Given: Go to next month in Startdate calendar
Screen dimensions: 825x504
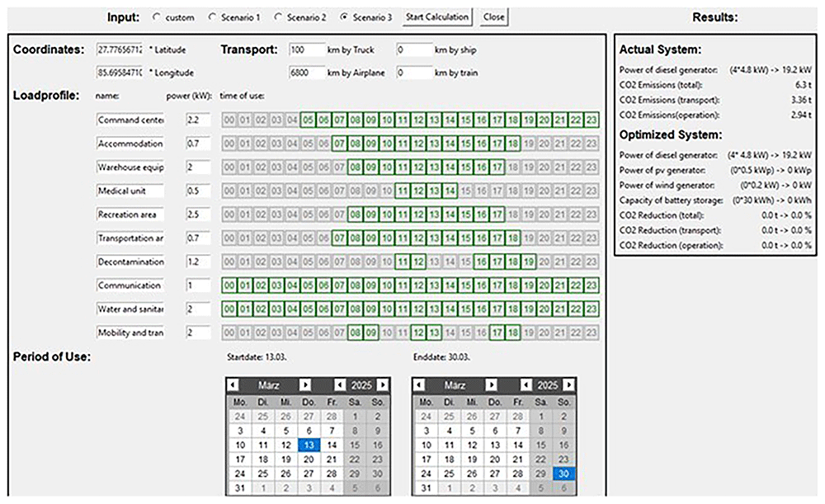Looking at the screenshot, I should pyautogui.click(x=305, y=385).
